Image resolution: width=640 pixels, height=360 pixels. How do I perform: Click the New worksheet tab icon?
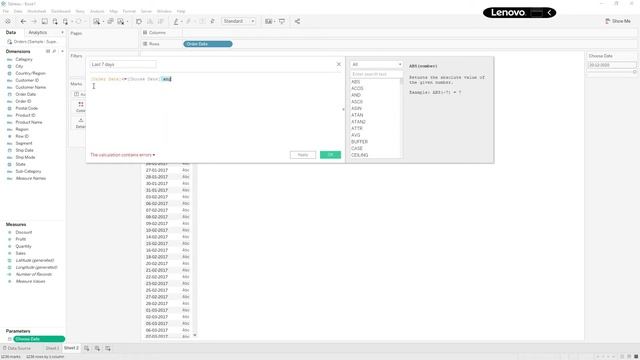87,348
